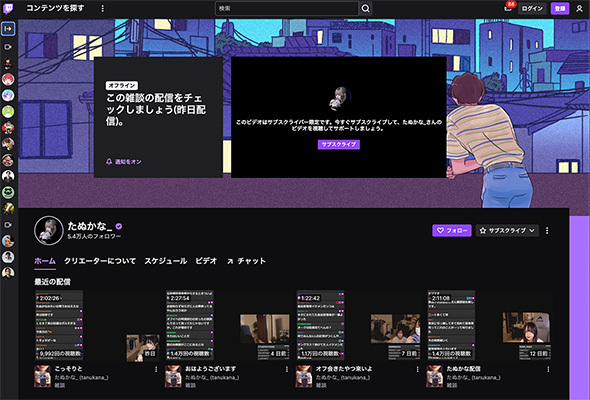
Task: Open the たぬかな配信 video title
Action: tap(463, 369)
